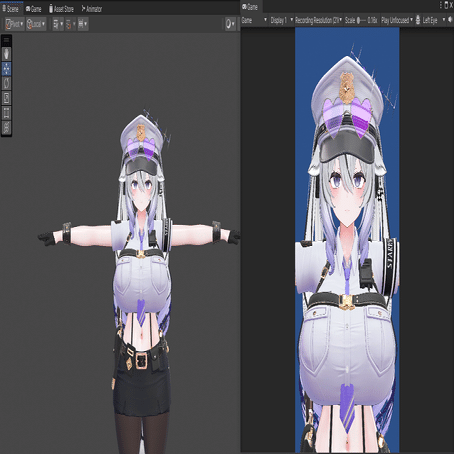Toggle Local/Global handle rotation dropdown
The image size is (454, 454).
36,24
